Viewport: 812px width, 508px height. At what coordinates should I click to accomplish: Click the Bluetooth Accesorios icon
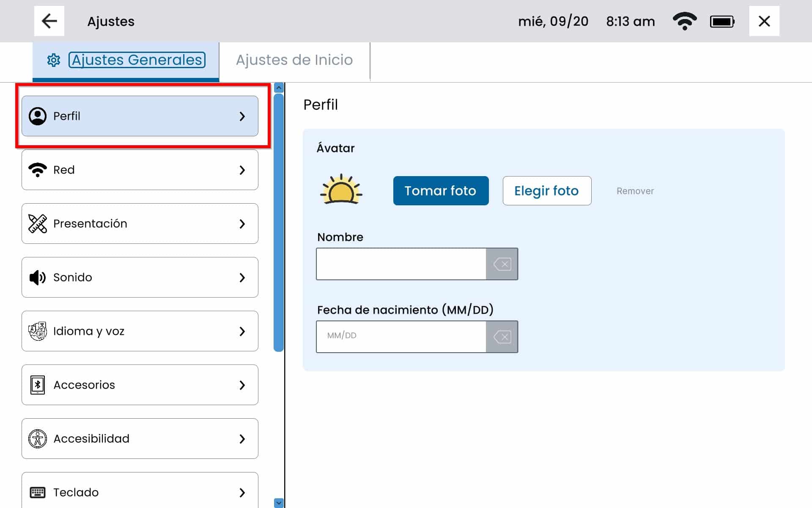point(38,385)
